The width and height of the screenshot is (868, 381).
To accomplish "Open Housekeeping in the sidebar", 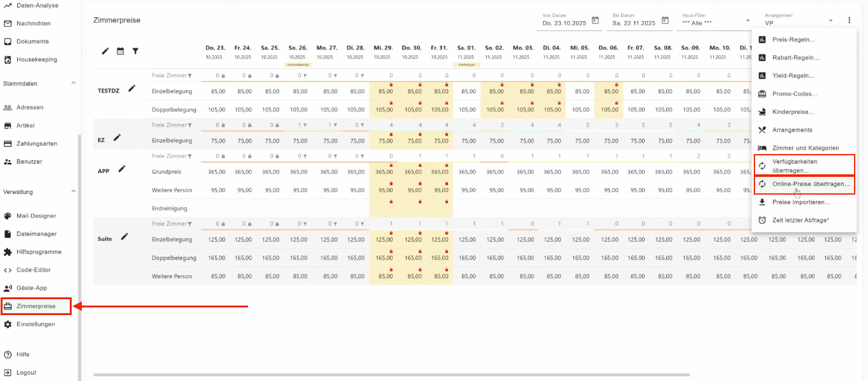I will [37, 60].
